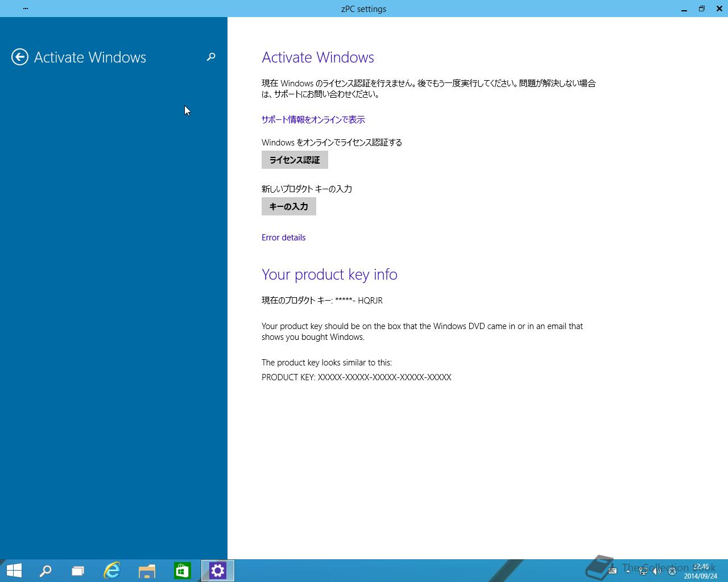Click the circled X tray icon
Viewport: 728px width, 582px height.
click(672, 571)
